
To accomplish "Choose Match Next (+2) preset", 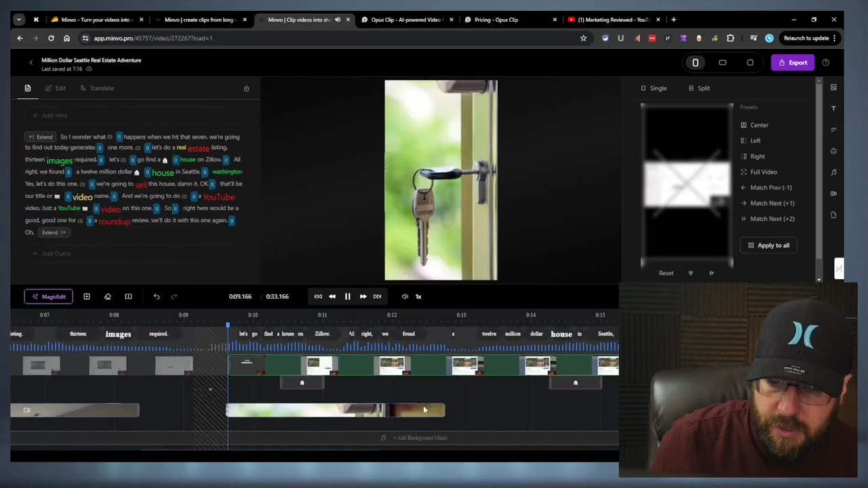I will point(768,218).
